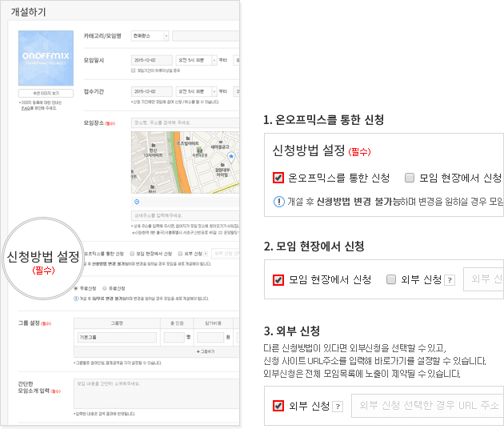Click the 모임장소 place search field
The width and height of the screenshot is (504, 429).
(x=185, y=122)
